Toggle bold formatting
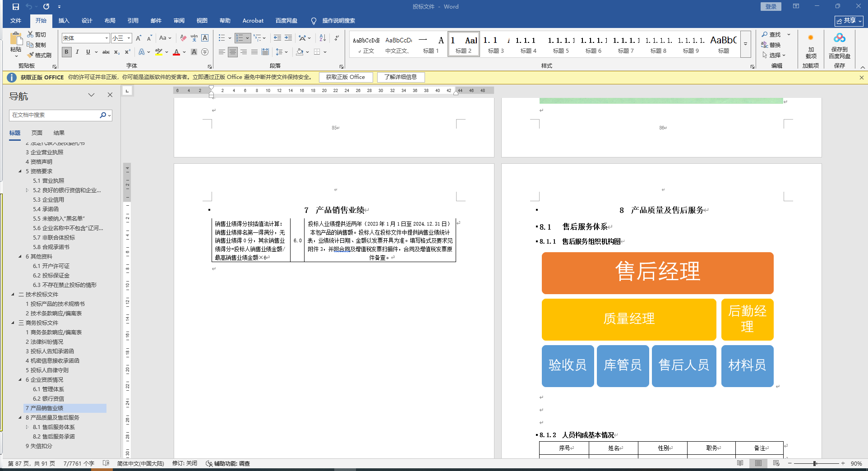This screenshot has height=471, width=868. click(67, 52)
